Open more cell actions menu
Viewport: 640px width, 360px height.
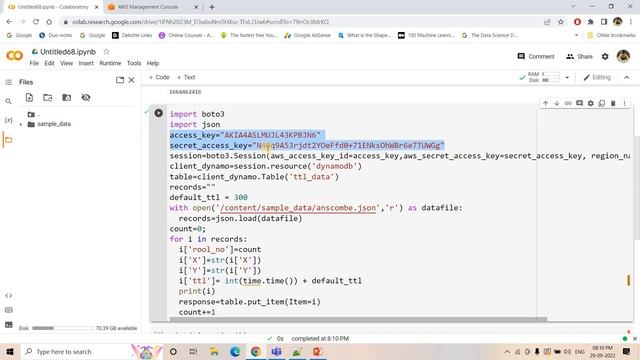624,103
